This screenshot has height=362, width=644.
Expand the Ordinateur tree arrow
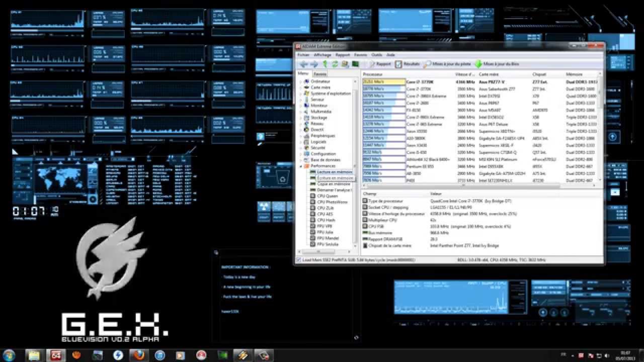click(301, 81)
